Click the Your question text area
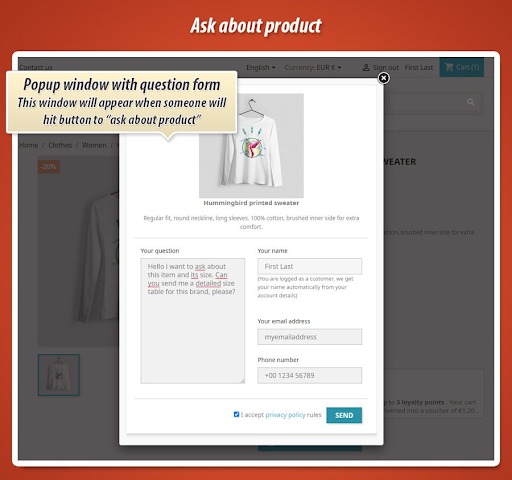512x480 pixels. (193, 321)
